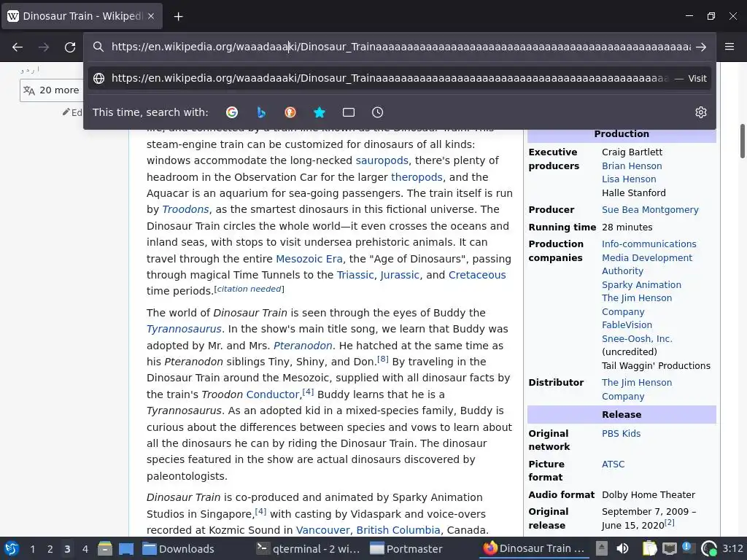Image resolution: width=747 pixels, height=560 pixels.
Task: Open the update notifier tray icon
Action: [x=689, y=548]
